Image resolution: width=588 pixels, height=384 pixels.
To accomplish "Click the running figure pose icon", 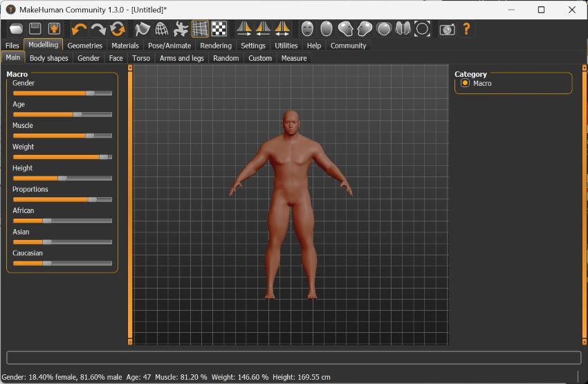I will 181,29.
